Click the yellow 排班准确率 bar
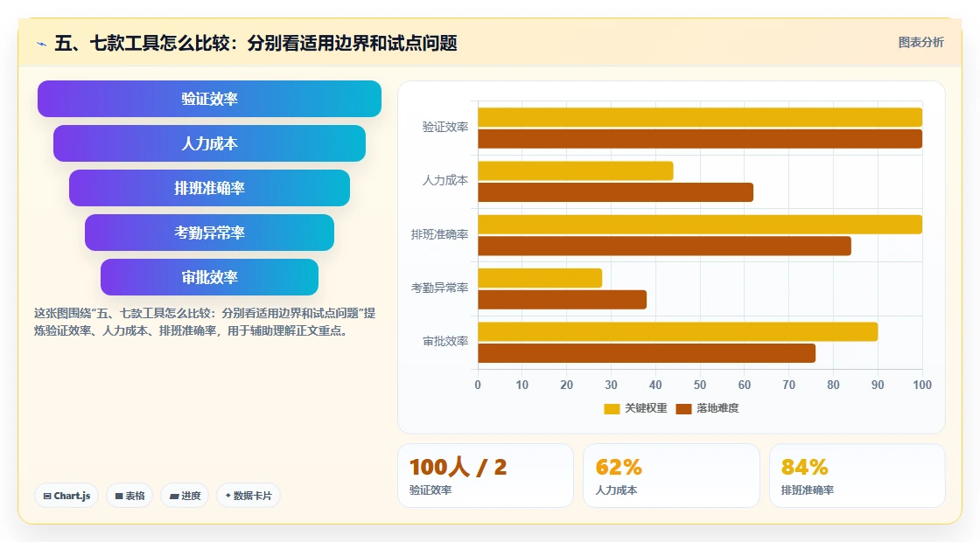The width and height of the screenshot is (980, 542). coord(700,225)
